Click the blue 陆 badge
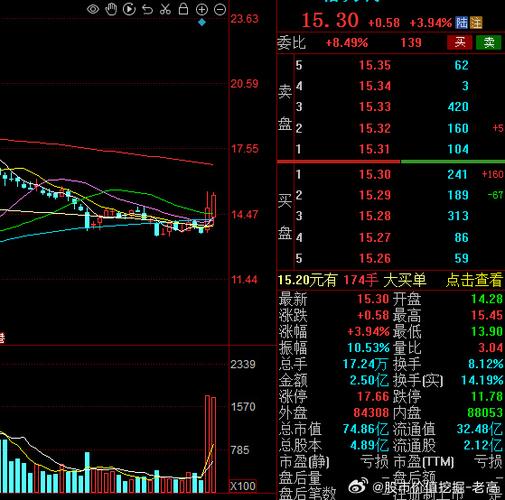Screen dimensions: 505x500 pos(462,23)
